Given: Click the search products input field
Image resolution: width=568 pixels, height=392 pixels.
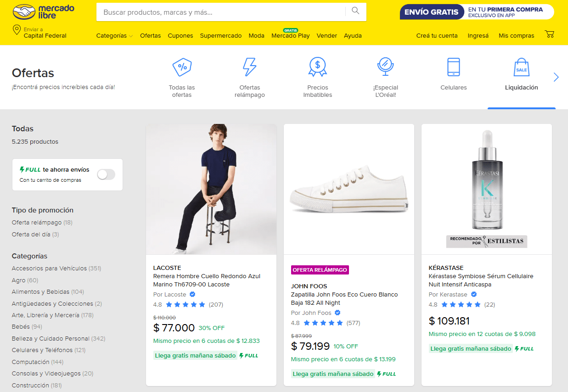Looking at the screenshot, I should click(x=220, y=12).
